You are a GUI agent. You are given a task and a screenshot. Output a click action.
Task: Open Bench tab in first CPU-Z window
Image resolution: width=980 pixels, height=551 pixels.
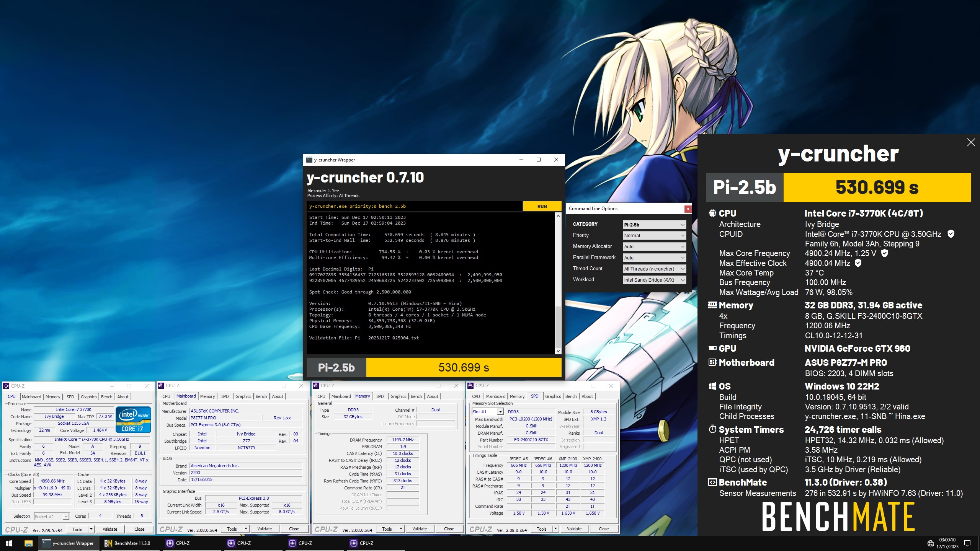[x=106, y=397]
